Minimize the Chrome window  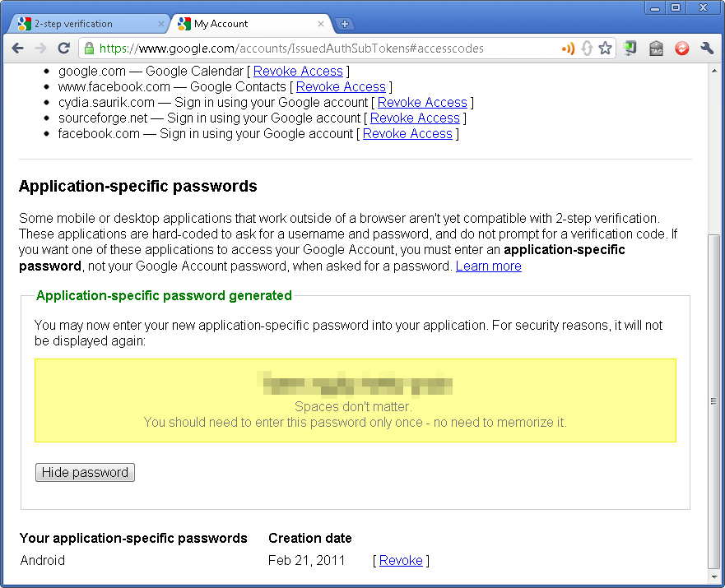click(655, 7)
